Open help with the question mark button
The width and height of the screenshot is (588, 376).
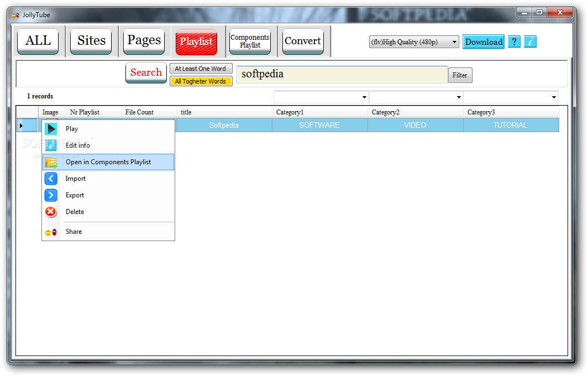tap(514, 41)
